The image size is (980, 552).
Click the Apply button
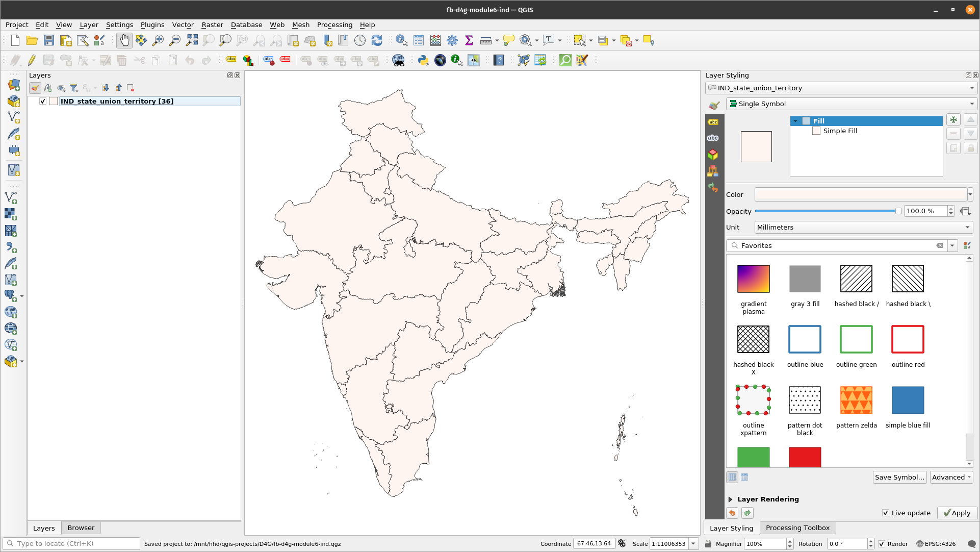[957, 513]
